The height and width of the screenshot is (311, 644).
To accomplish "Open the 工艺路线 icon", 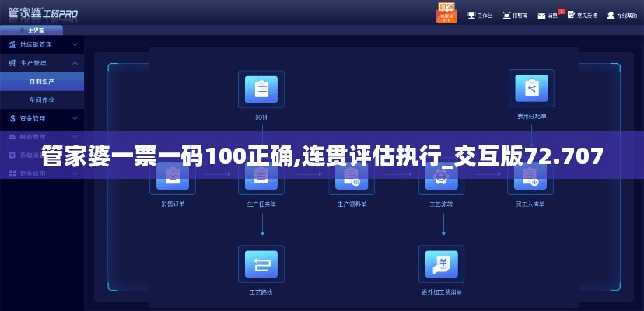I will click(261, 264).
